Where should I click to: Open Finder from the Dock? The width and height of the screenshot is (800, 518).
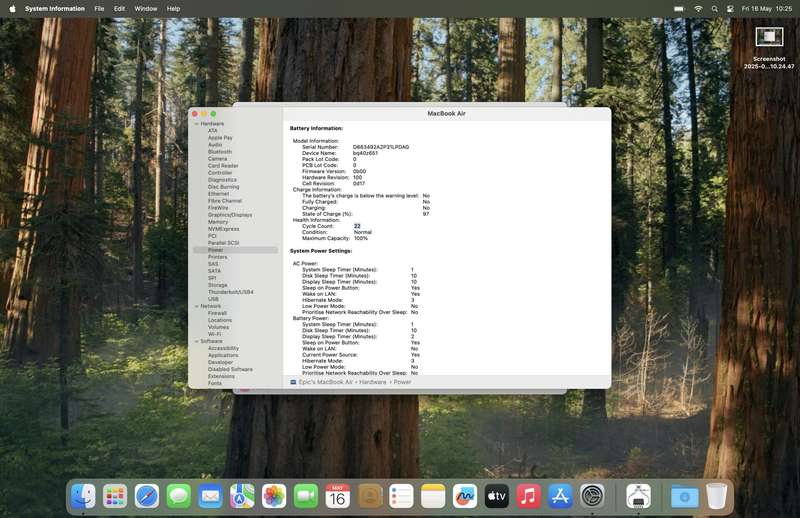(x=83, y=496)
